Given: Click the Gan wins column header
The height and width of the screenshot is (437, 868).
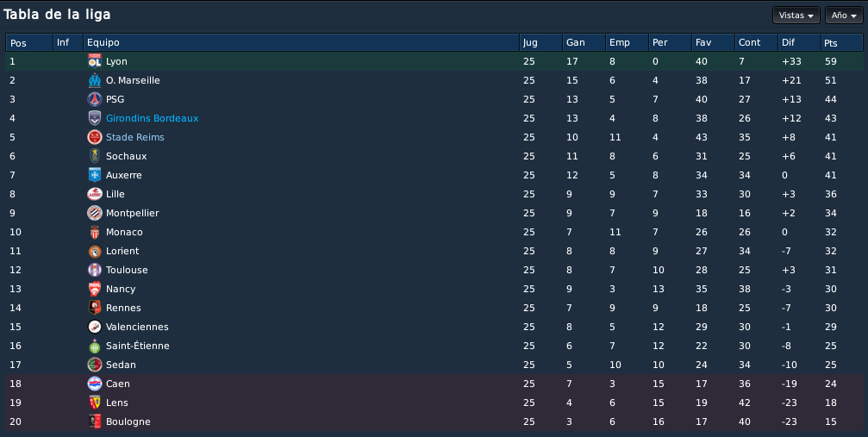Looking at the screenshot, I should [584, 42].
